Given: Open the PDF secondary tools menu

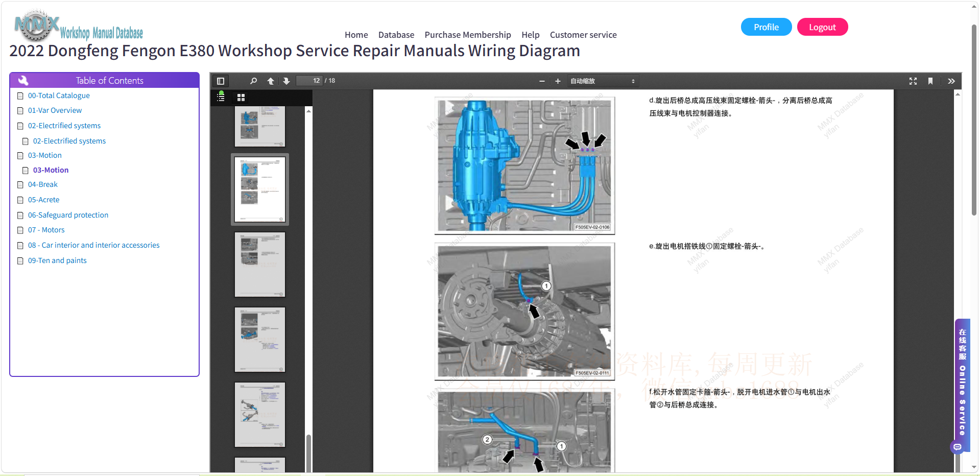Looking at the screenshot, I should pyautogui.click(x=951, y=81).
